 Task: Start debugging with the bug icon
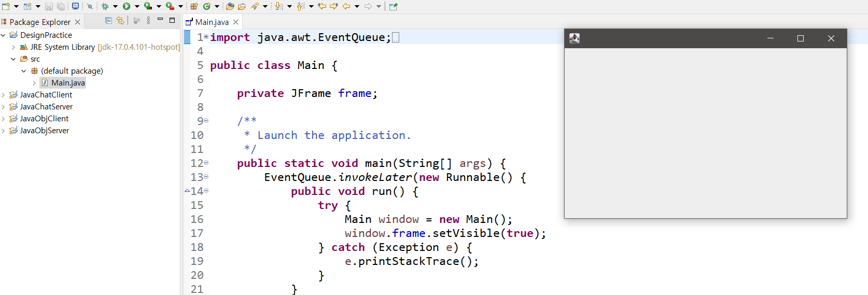(x=105, y=6)
